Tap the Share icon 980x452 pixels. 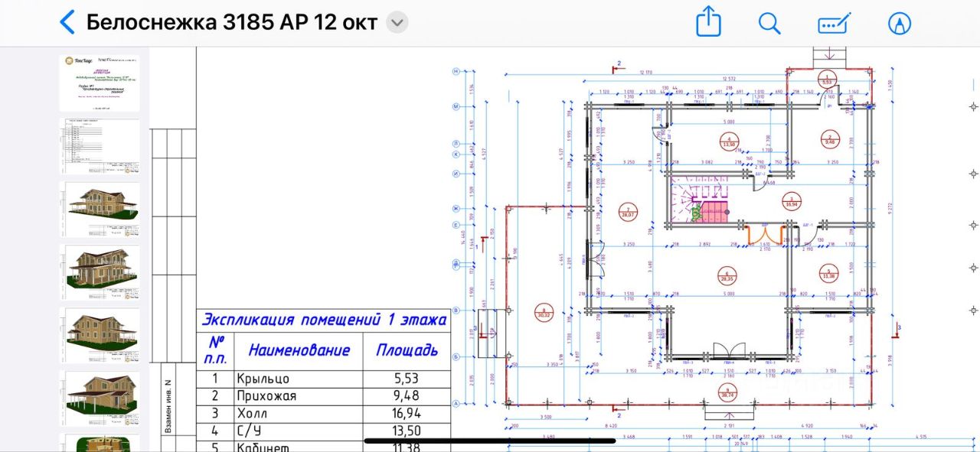pyautogui.click(x=708, y=22)
